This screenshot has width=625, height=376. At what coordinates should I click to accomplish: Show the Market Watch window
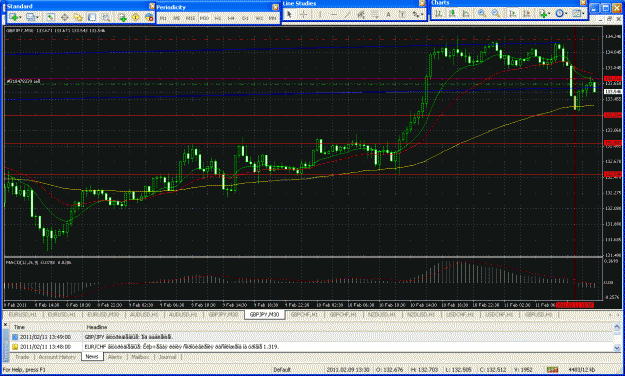(x=50, y=17)
